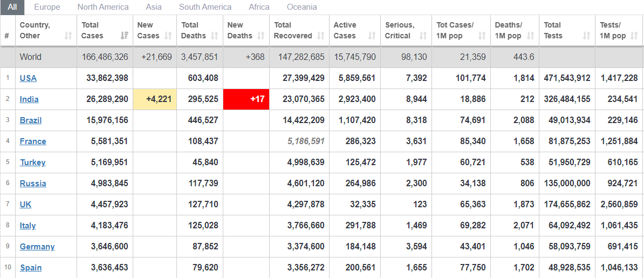Image resolution: width=644 pixels, height=278 pixels.
Task: Open the Asia tab
Action: pos(154,7)
